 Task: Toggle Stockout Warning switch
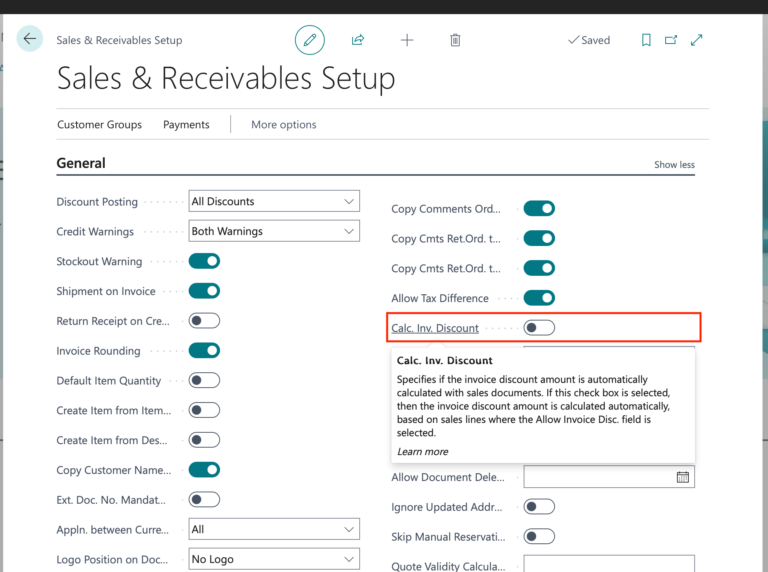coord(204,261)
